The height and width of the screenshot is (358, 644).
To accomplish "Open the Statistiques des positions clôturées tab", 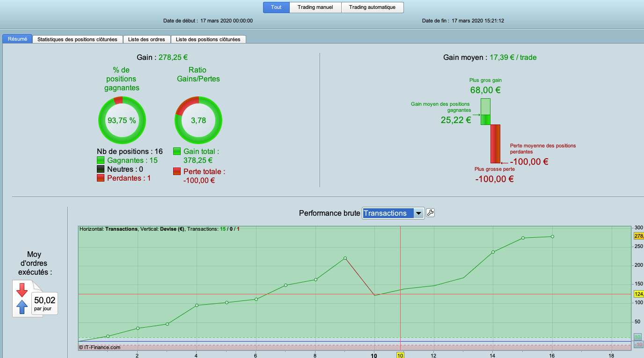I will coord(77,39).
